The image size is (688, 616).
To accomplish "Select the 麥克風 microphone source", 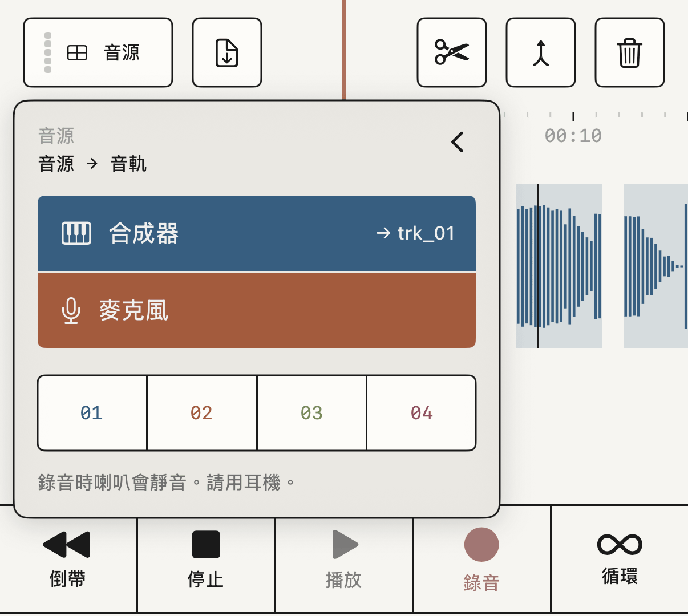I will coord(257,310).
